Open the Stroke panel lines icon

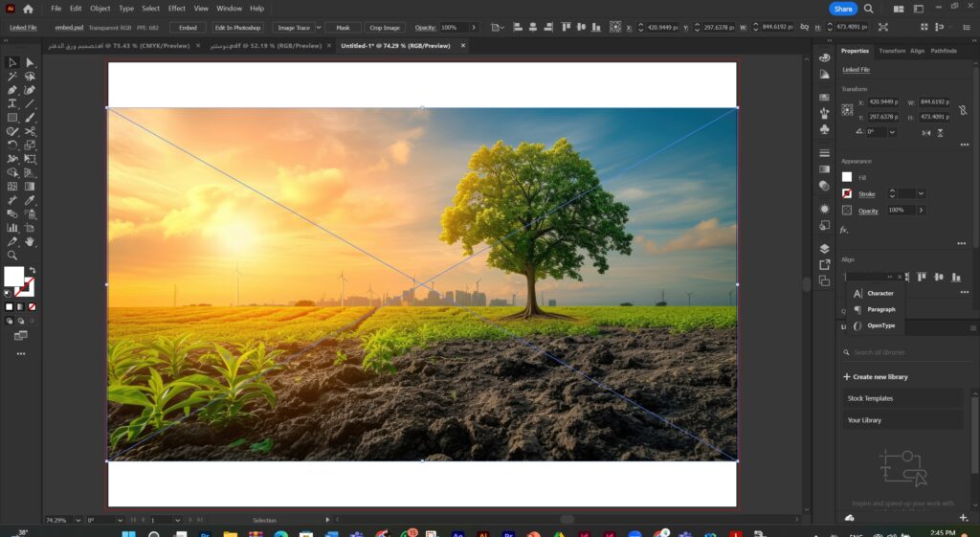tap(824, 153)
